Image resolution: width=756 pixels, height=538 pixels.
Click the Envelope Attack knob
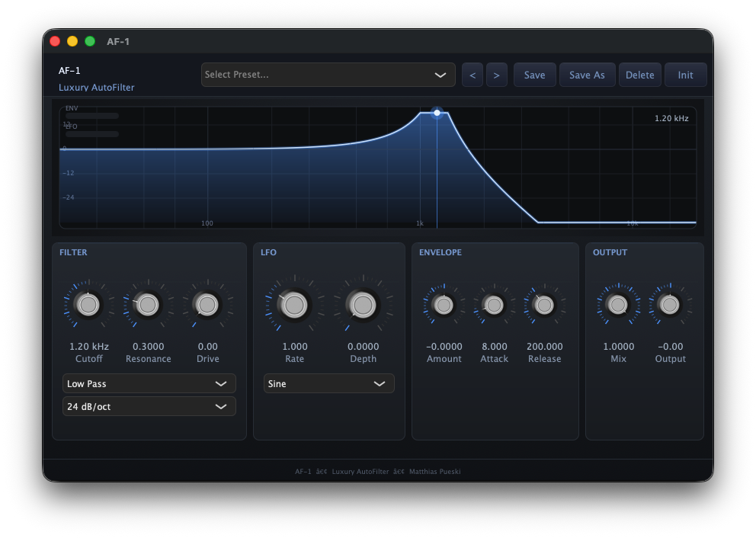(x=494, y=305)
